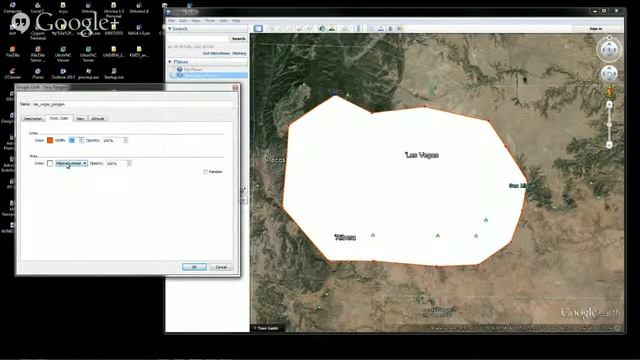Image resolution: width=640 pixels, height=360 pixels.
Task: Open the Area Filled+Outlined dropdown
Action: pyautogui.click(x=71, y=163)
